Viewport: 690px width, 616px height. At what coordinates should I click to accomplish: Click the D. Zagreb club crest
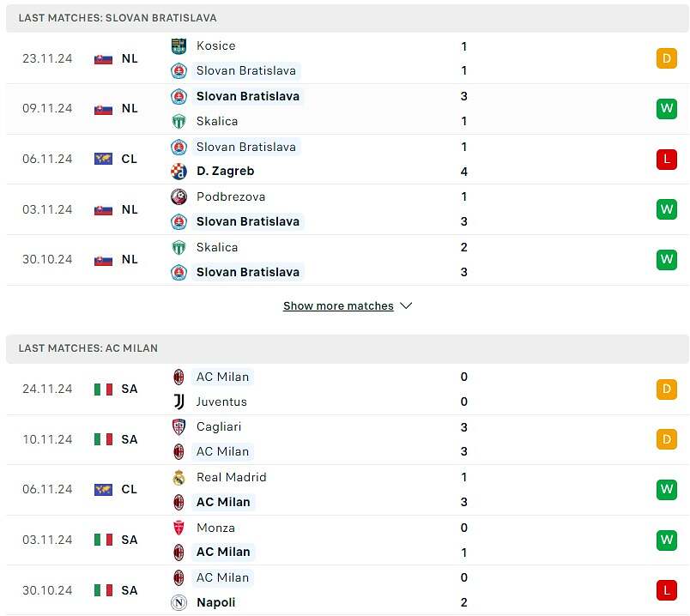coord(179,172)
